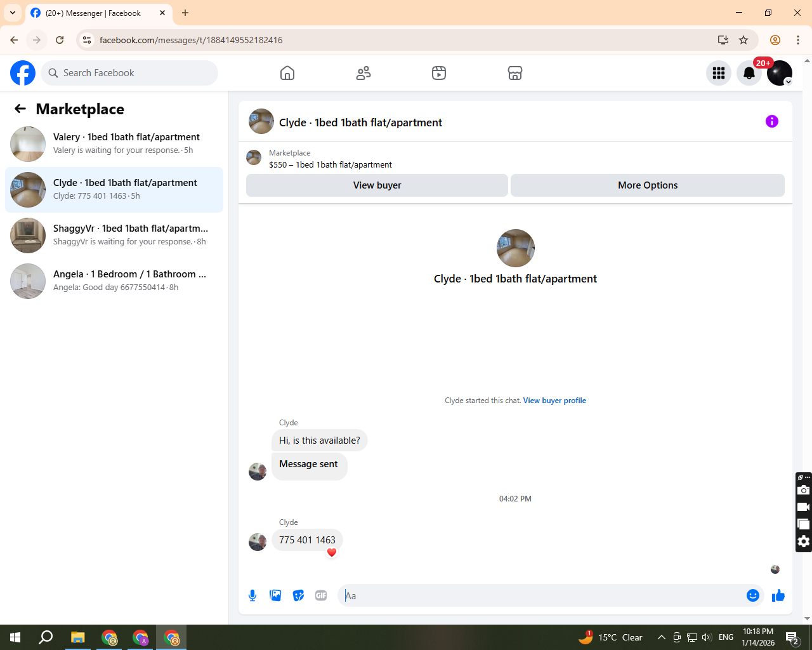This screenshot has width=812, height=650.
Task: Click the Search Facebook box
Action: 129,73
